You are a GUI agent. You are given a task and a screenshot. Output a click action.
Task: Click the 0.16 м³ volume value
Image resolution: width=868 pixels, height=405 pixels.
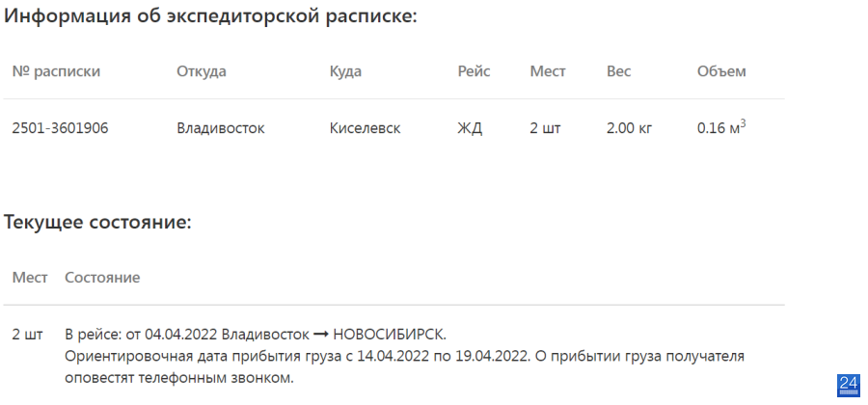[x=721, y=127]
